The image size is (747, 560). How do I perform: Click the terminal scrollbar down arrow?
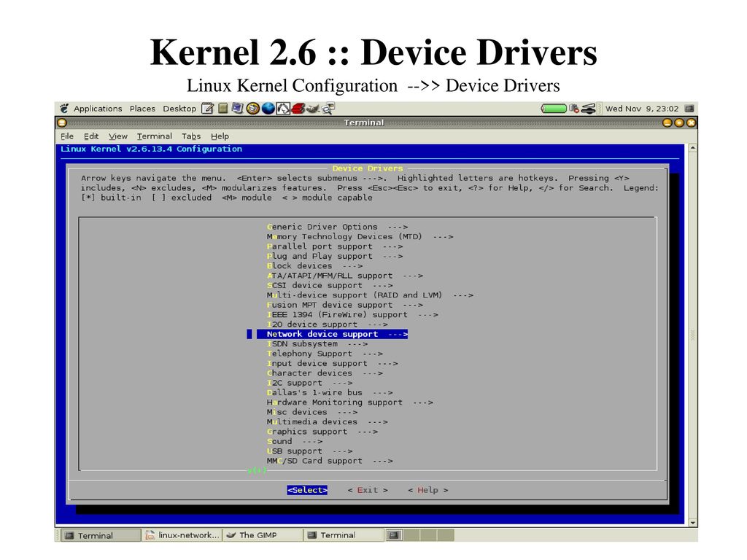[693, 522]
